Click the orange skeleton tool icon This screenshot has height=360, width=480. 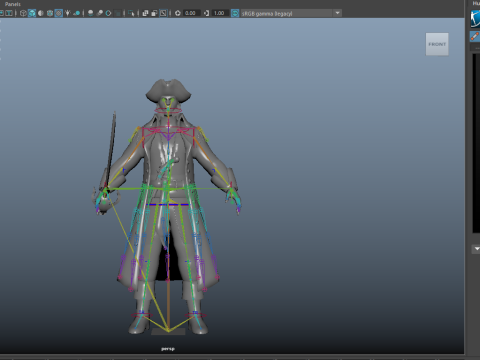475,36
